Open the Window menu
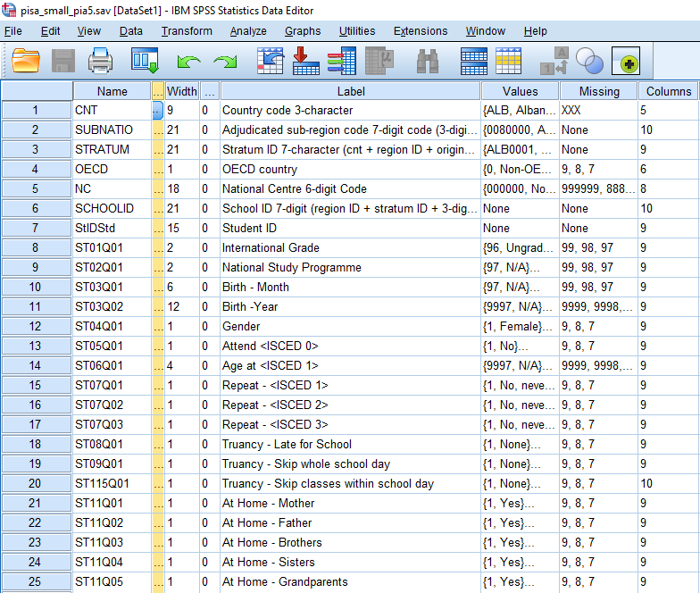The height and width of the screenshot is (593, 700). [486, 31]
